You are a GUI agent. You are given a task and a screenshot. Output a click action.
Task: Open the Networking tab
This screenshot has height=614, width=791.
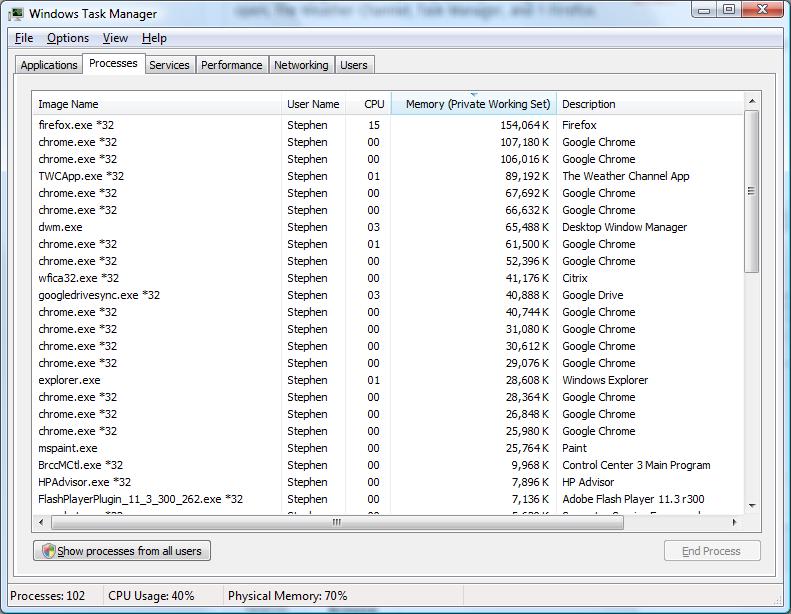301,65
